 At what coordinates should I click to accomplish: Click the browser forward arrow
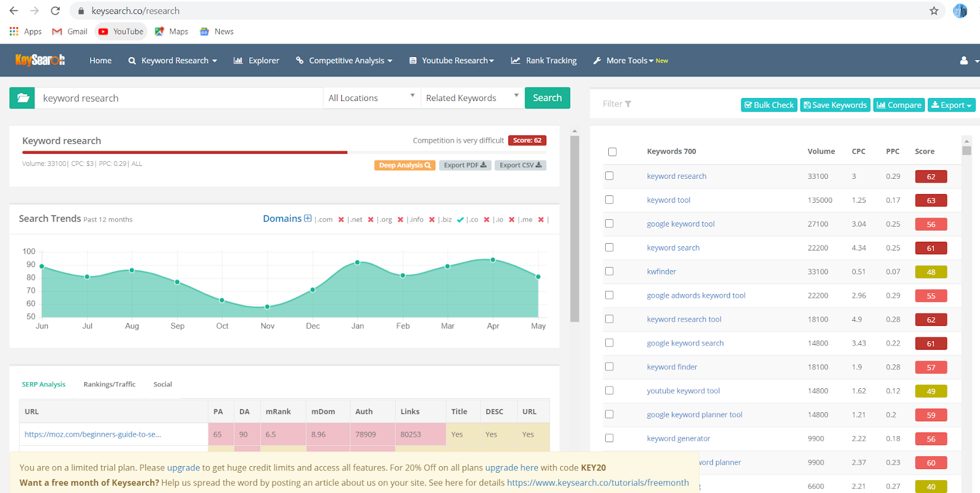click(x=34, y=10)
